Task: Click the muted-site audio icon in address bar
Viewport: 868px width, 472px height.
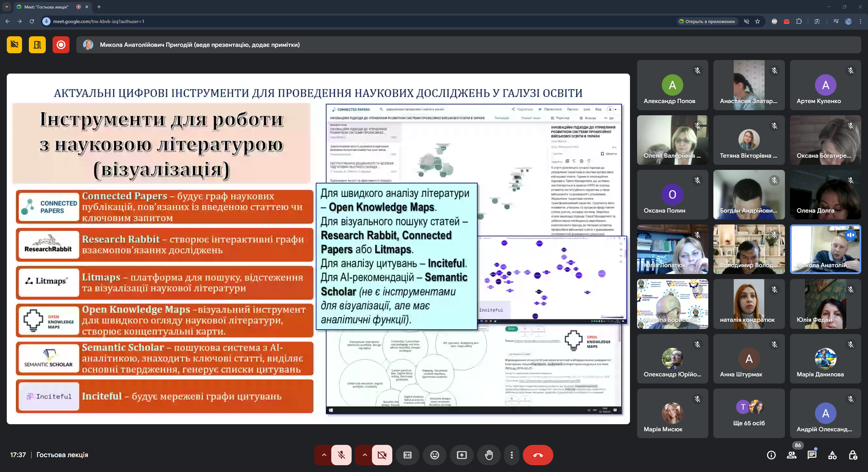Action: (746, 21)
